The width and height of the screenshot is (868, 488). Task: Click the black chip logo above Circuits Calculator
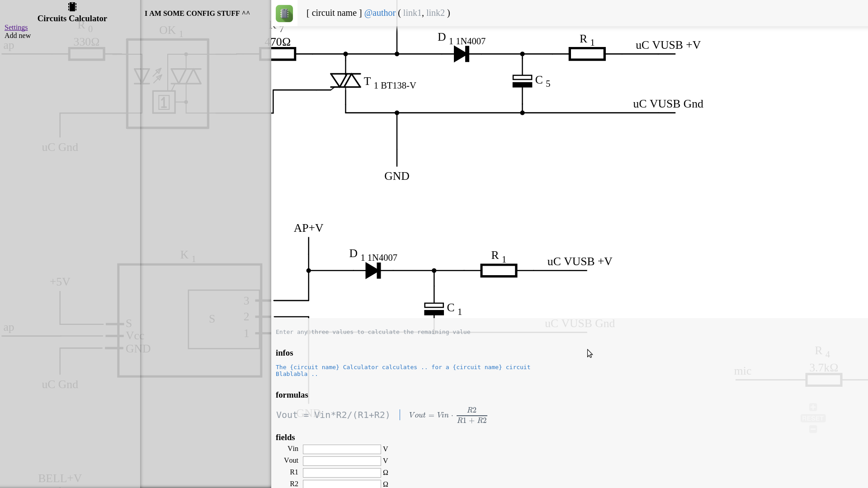(x=72, y=7)
